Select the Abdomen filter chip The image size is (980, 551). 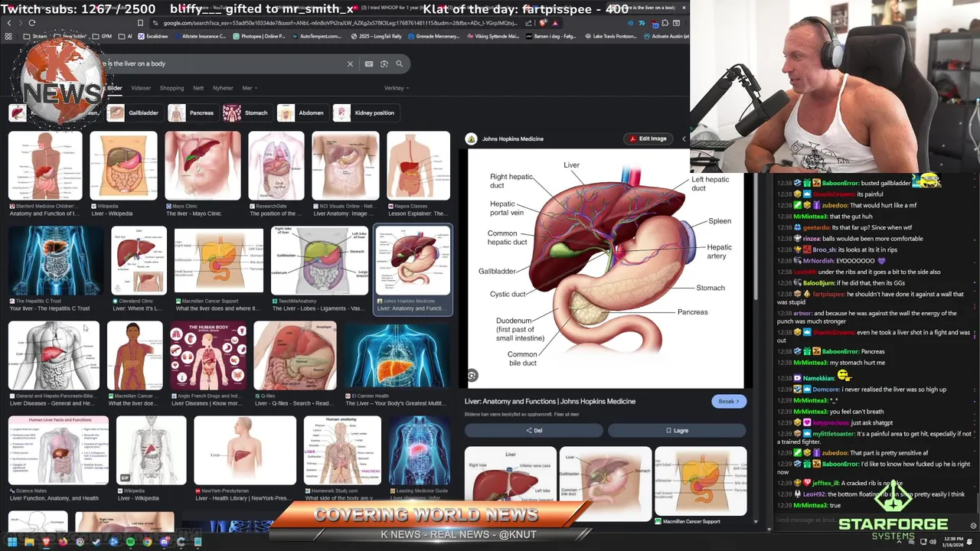pos(302,112)
